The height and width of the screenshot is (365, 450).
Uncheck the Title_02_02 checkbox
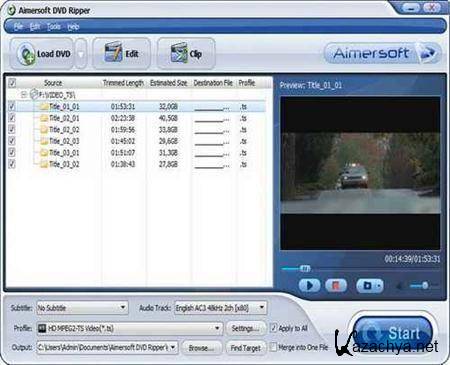tap(12, 129)
